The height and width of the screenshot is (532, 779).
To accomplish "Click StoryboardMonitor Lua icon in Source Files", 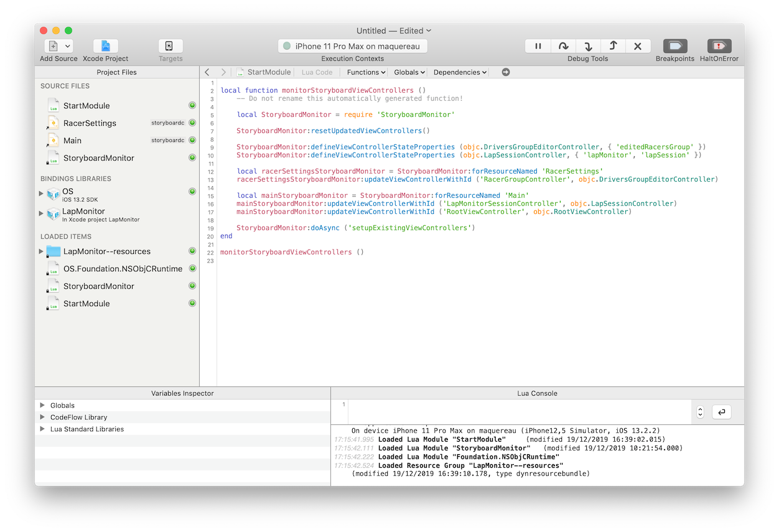I will pyautogui.click(x=54, y=158).
